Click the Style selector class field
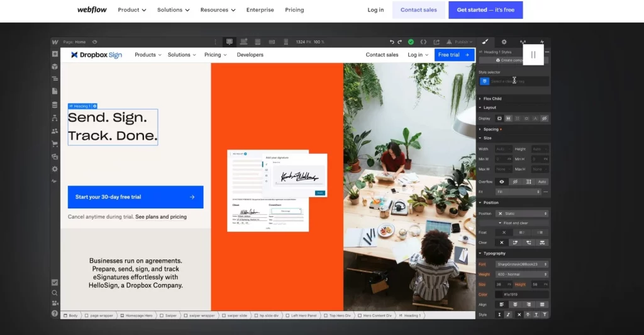The image size is (644, 335). (x=519, y=81)
